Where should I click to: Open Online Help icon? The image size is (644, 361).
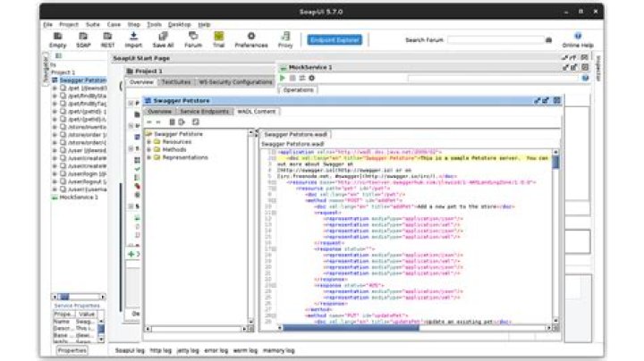[x=578, y=38]
